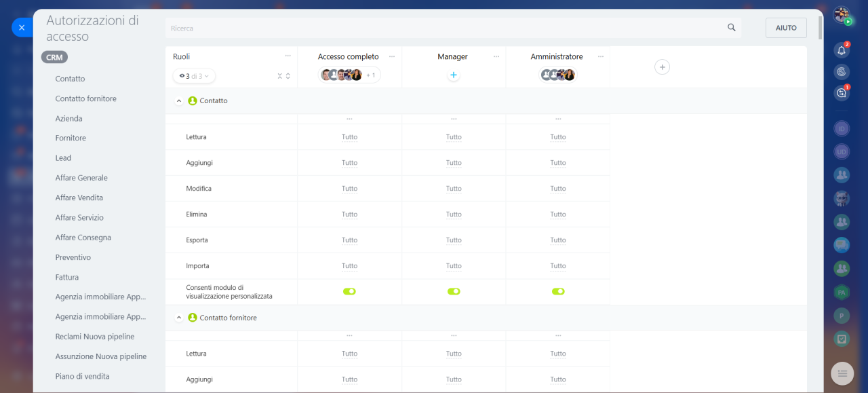Viewport: 868px width, 393px height.
Task: Toggle custom view module for Accesso completo
Action: 349,291
